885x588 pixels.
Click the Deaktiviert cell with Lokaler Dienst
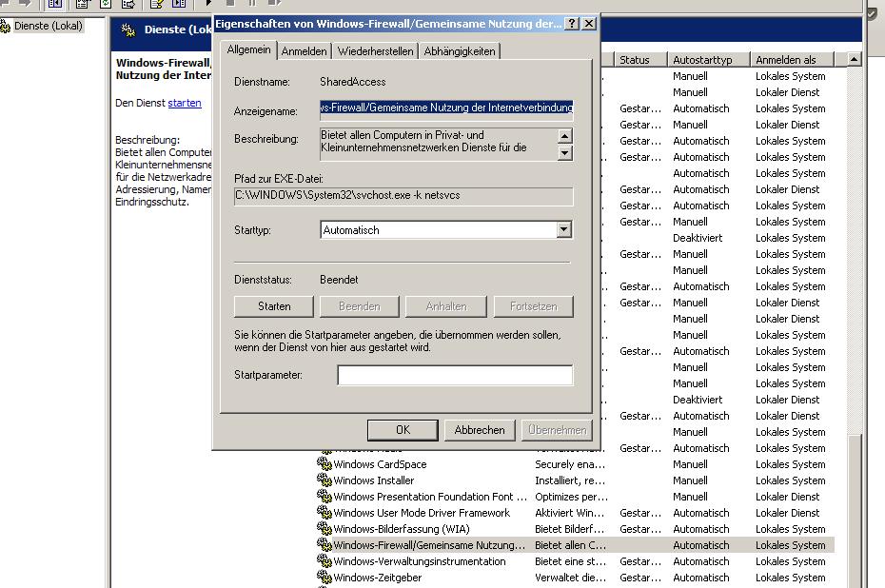(697, 400)
